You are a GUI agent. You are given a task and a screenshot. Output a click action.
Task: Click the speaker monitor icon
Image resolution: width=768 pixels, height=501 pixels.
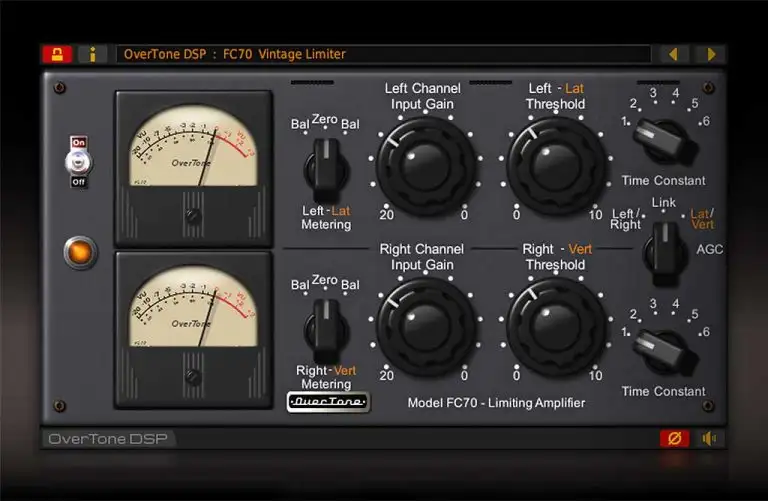pyautogui.click(x=709, y=438)
